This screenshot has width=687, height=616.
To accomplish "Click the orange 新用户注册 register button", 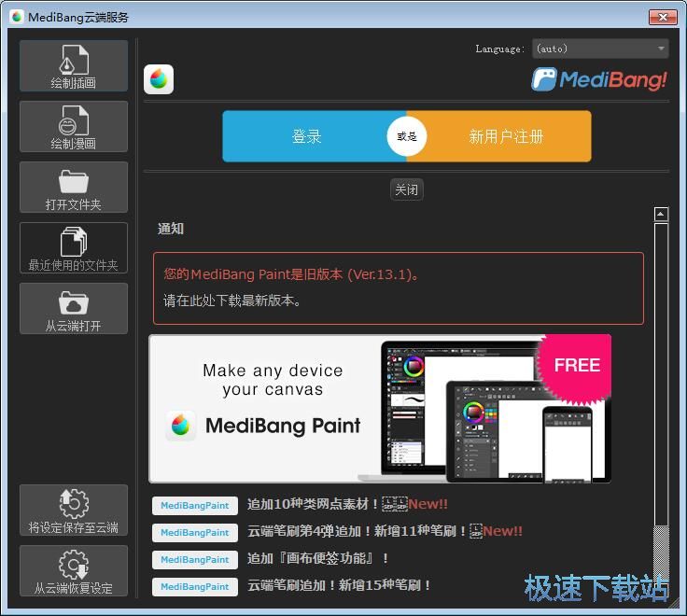I will [x=507, y=136].
